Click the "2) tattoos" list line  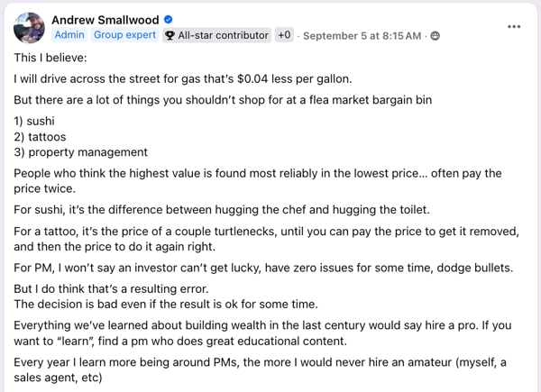(40, 136)
